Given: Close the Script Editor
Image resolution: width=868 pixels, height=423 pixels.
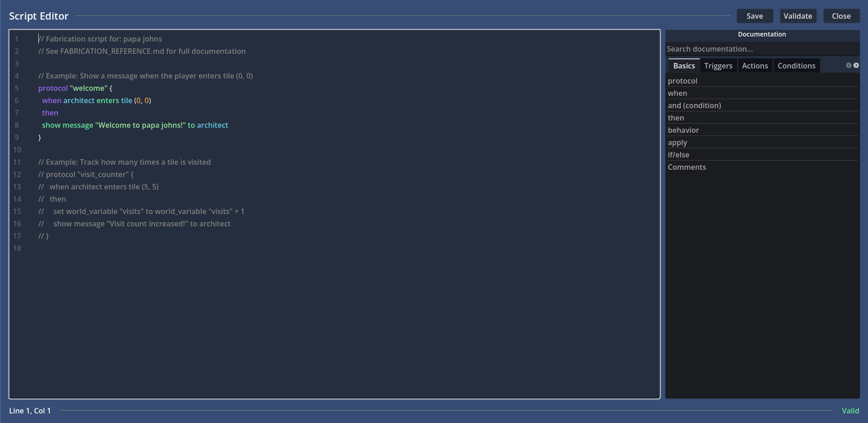Looking at the screenshot, I should [841, 16].
